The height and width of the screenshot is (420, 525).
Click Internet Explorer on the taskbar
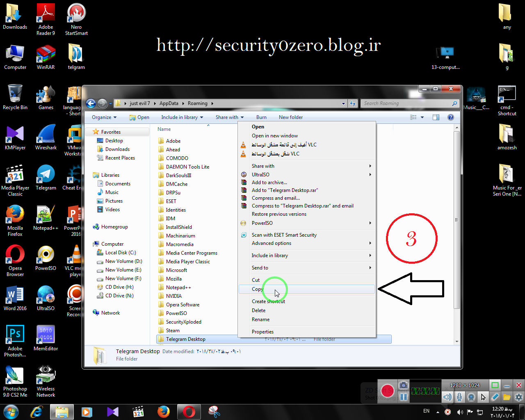[37, 411]
